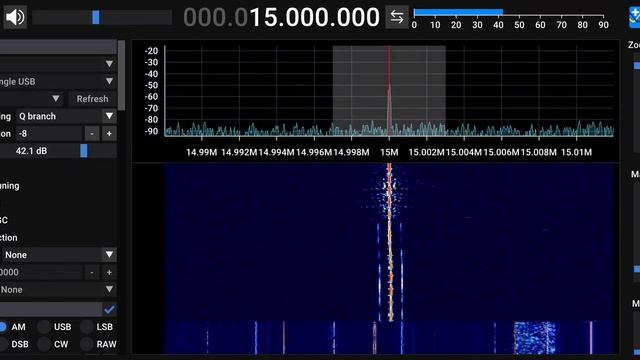Select LSB demodulation mode
The width and height of the screenshot is (640, 360).
point(97,327)
